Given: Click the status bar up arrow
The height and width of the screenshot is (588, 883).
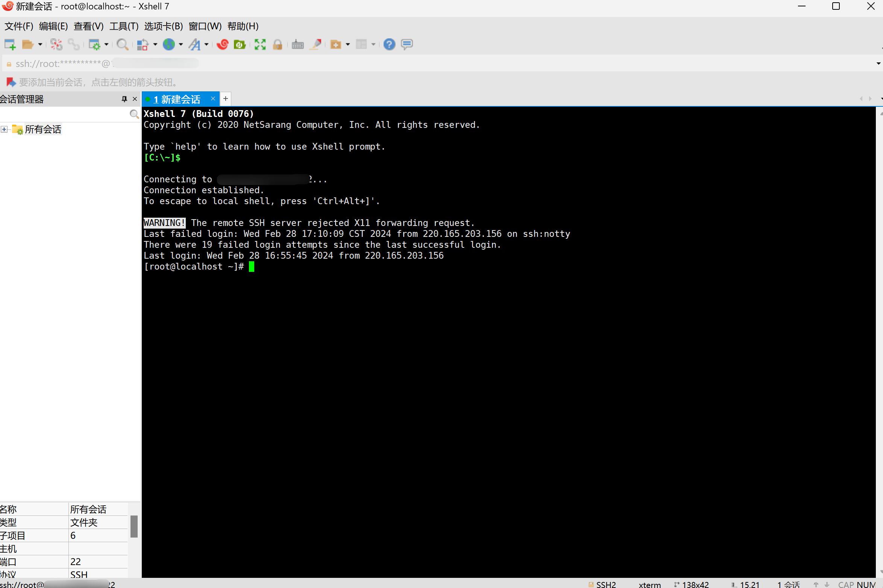Looking at the screenshot, I should tap(816, 584).
